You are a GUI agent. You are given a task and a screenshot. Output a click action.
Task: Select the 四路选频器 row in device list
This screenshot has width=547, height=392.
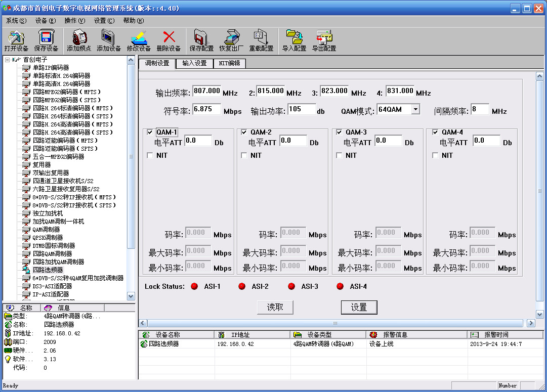[x=341, y=344]
